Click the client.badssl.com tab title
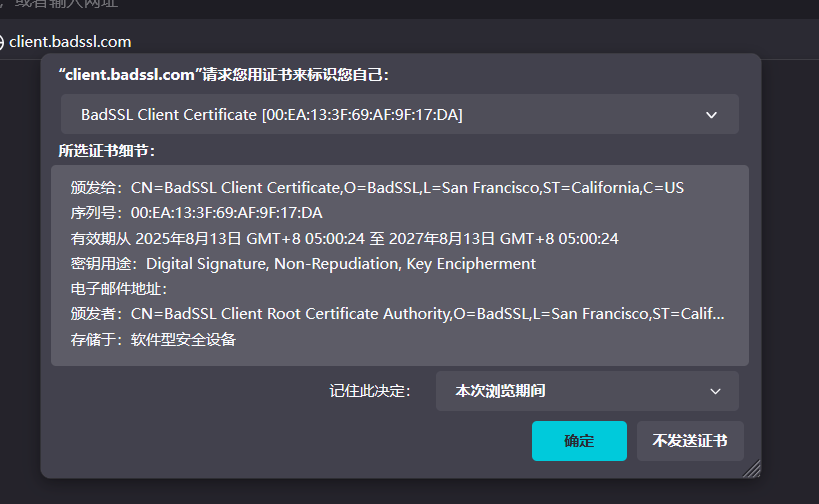819x504 pixels. pos(70,42)
